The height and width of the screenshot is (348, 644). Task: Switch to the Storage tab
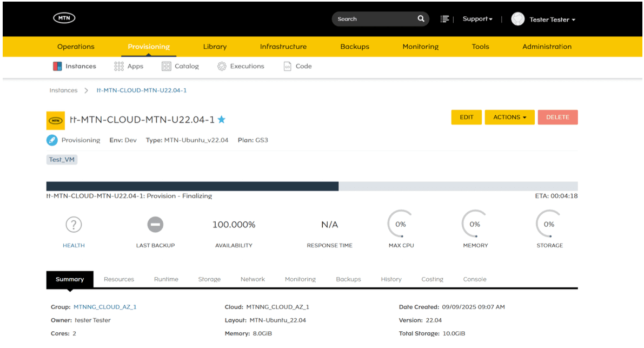pos(209,279)
